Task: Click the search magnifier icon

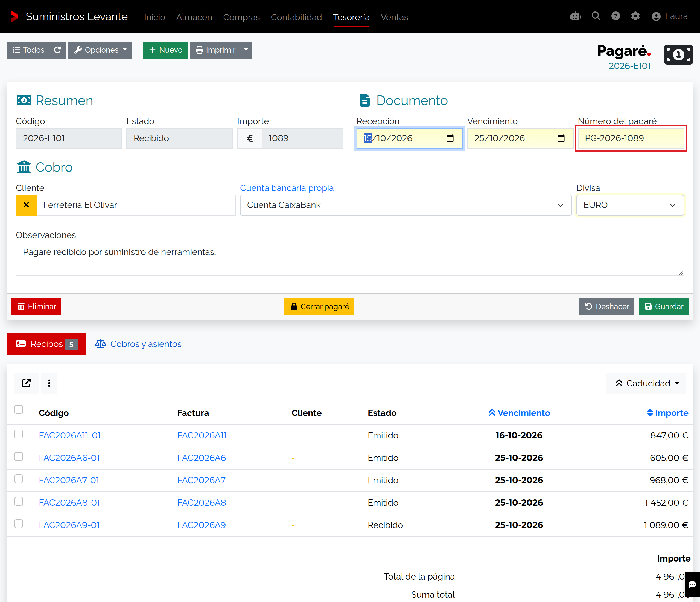Action: pos(596,16)
